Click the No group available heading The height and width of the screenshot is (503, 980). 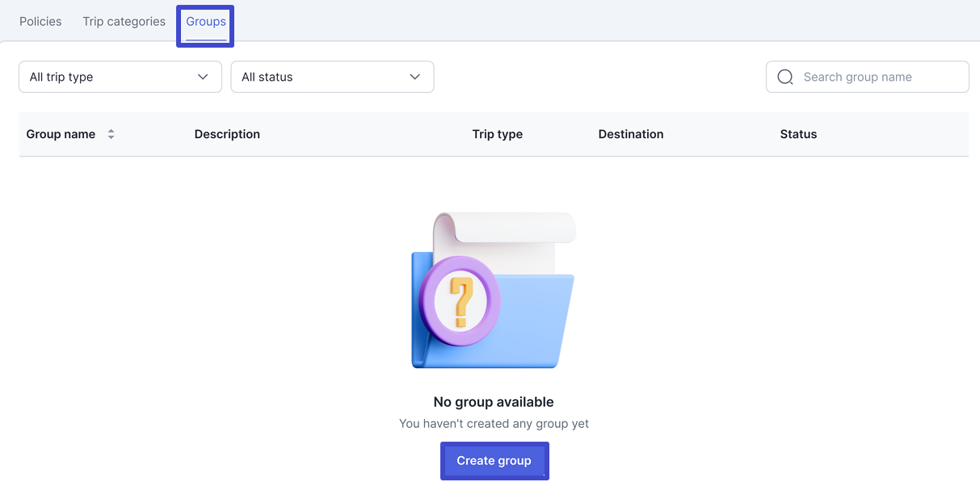494,402
